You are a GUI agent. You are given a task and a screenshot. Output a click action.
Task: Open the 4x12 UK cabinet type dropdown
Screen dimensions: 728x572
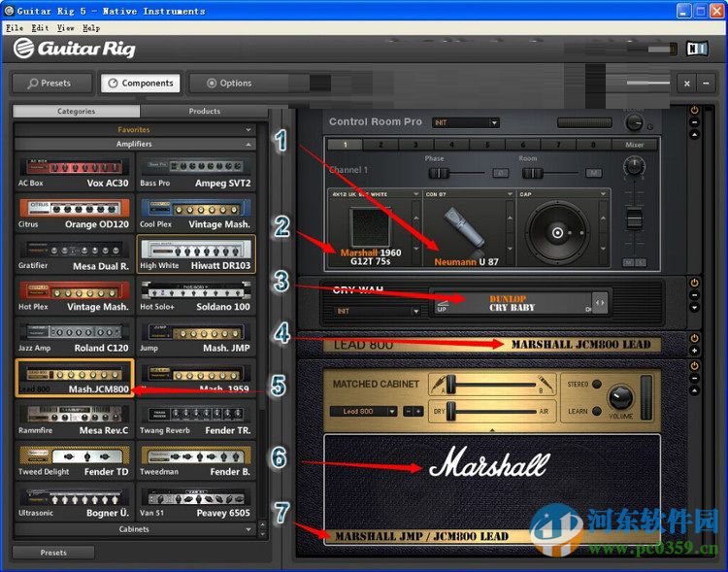pyautogui.click(x=415, y=194)
